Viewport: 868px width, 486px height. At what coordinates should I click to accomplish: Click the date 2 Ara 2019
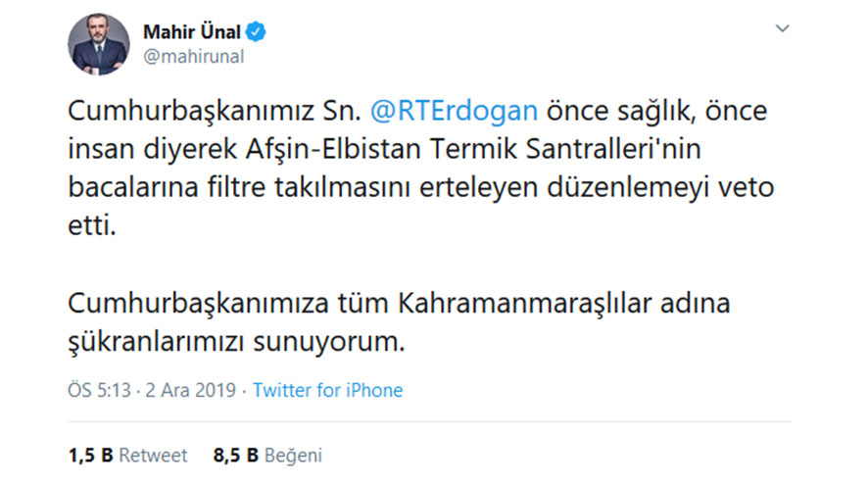point(184,389)
